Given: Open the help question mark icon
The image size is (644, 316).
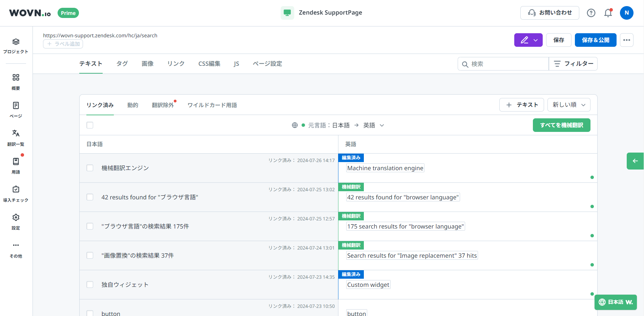Looking at the screenshot, I should click(591, 13).
